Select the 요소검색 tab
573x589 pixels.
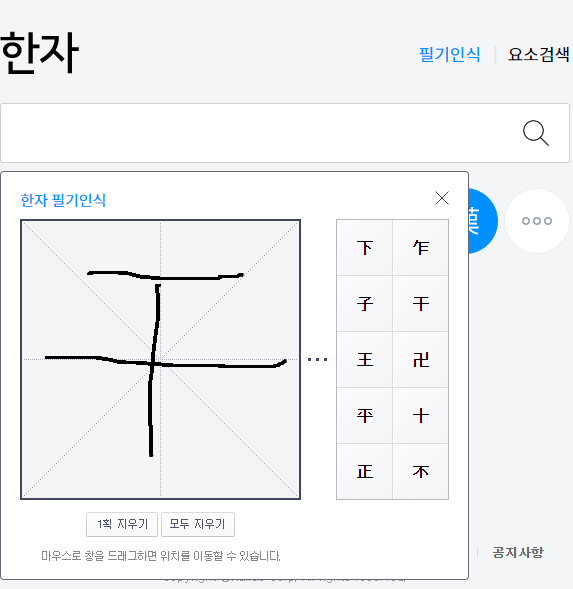(538, 54)
